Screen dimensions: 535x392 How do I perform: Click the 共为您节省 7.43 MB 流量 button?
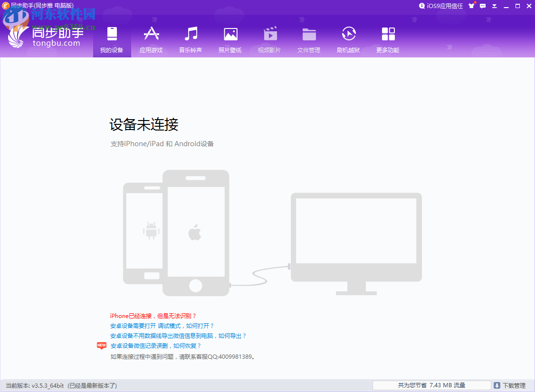click(x=431, y=385)
